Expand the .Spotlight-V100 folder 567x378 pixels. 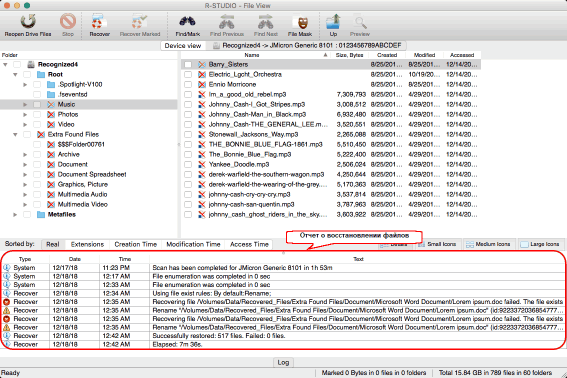pyautogui.click(x=25, y=85)
